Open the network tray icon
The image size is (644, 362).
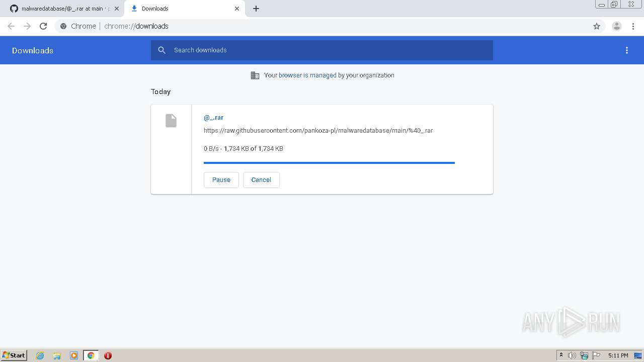(x=584, y=355)
